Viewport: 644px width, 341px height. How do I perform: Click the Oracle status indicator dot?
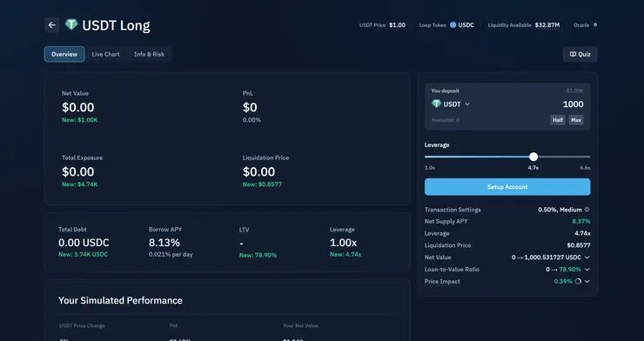[595, 25]
